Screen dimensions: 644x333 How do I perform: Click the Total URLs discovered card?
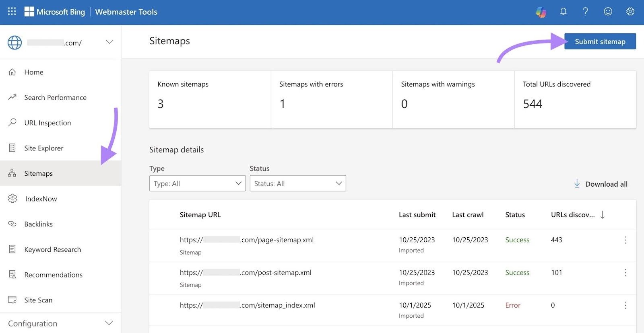(x=576, y=99)
